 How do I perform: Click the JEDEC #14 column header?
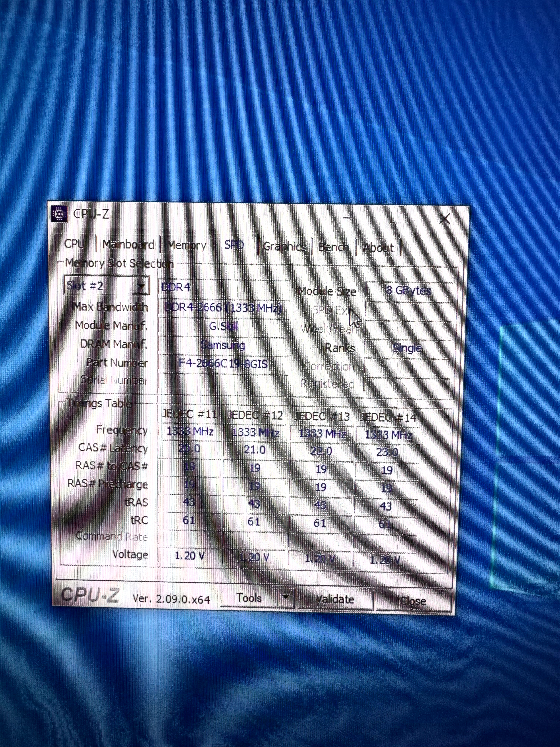click(x=388, y=418)
